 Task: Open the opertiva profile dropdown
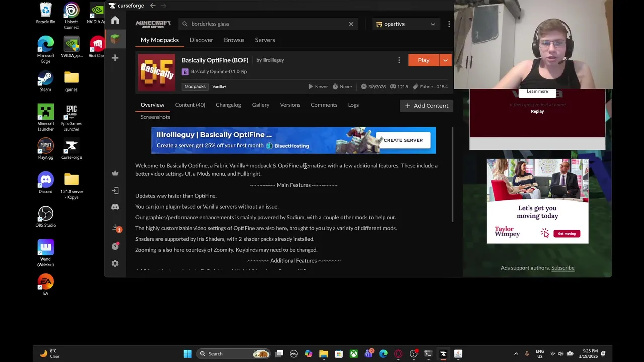(406, 24)
